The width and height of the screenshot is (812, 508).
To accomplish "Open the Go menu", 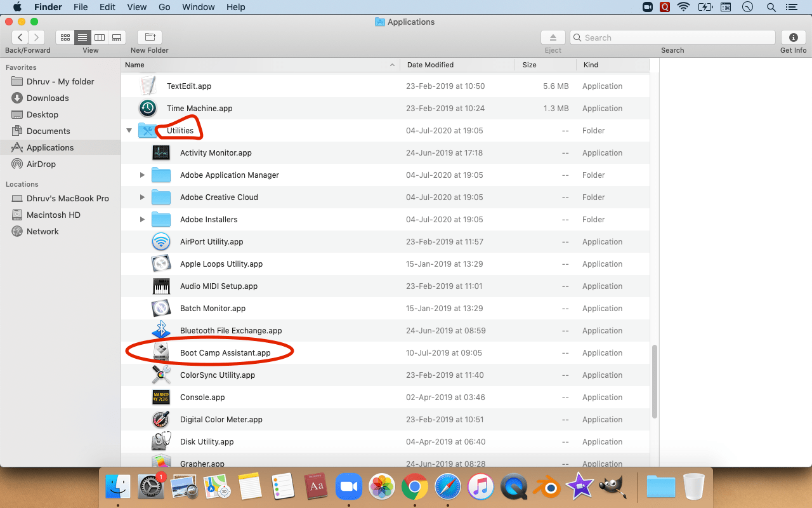I will click(x=164, y=7).
